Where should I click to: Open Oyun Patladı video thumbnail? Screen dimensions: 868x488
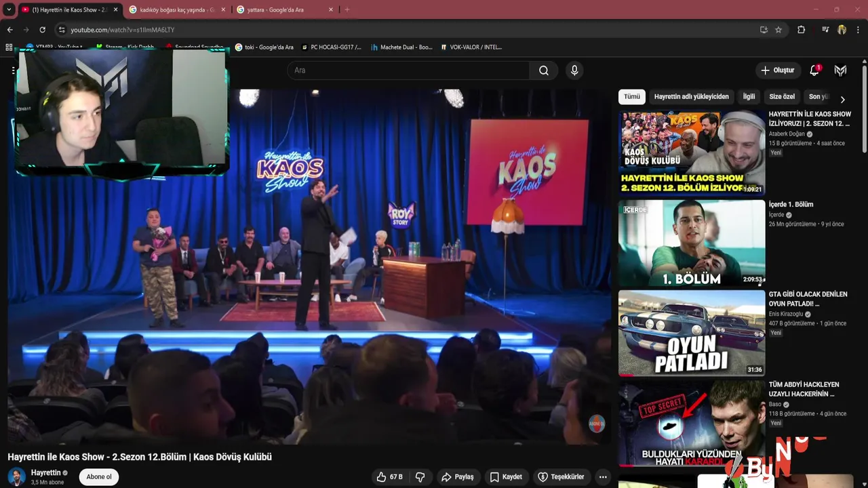pos(692,333)
